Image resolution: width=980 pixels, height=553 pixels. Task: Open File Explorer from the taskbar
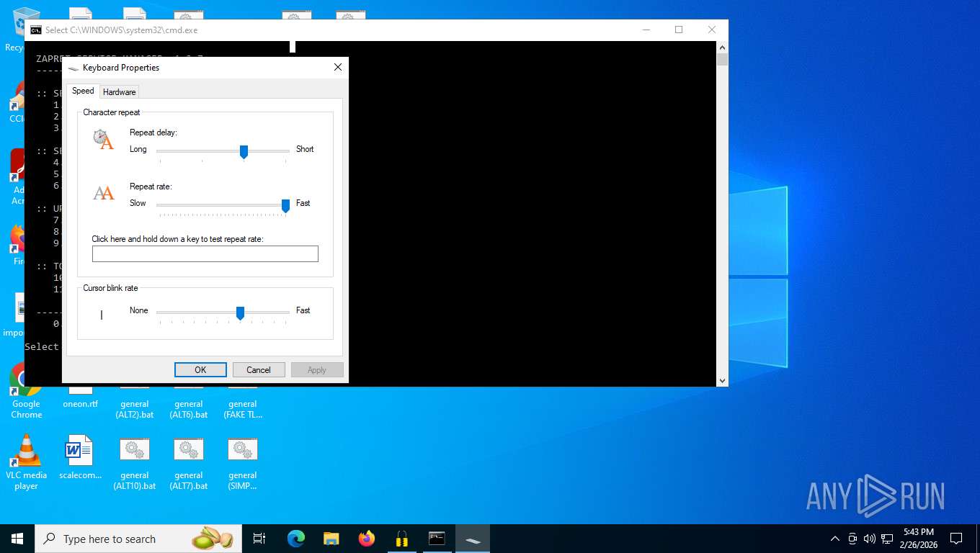point(331,539)
